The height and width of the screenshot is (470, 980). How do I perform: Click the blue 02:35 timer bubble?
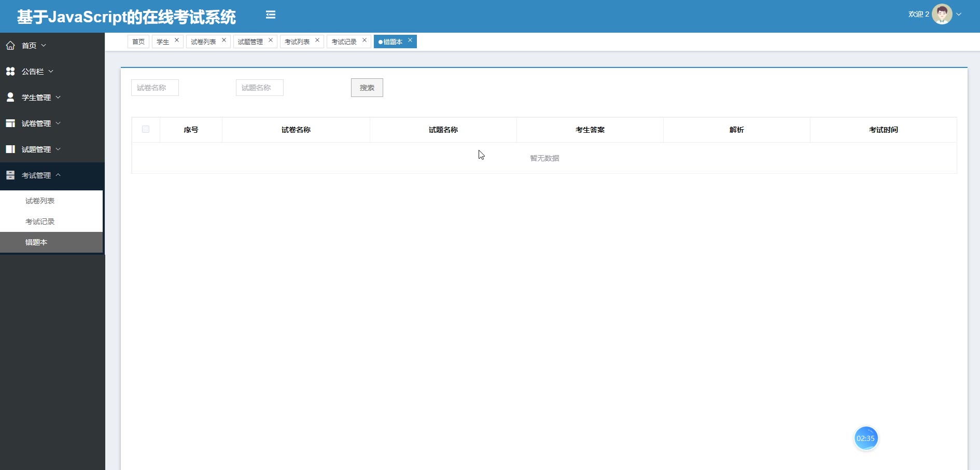866,438
